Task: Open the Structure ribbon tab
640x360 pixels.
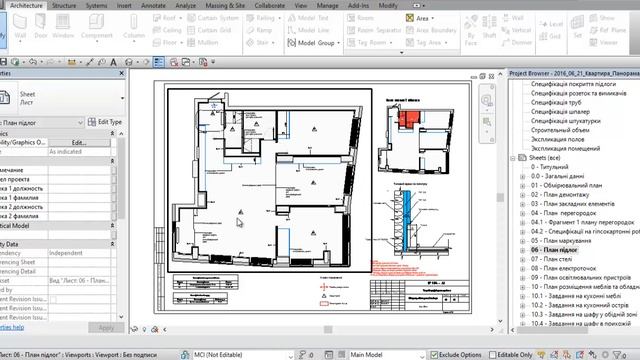Action: pos(64,5)
